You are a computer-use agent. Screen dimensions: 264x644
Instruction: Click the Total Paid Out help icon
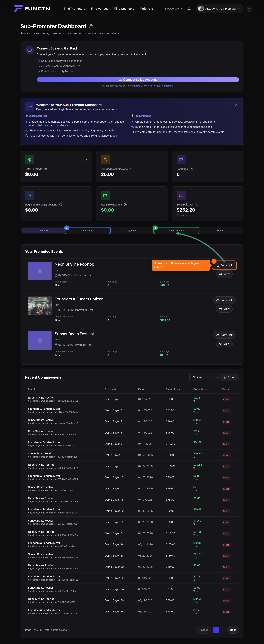pos(197,204)
